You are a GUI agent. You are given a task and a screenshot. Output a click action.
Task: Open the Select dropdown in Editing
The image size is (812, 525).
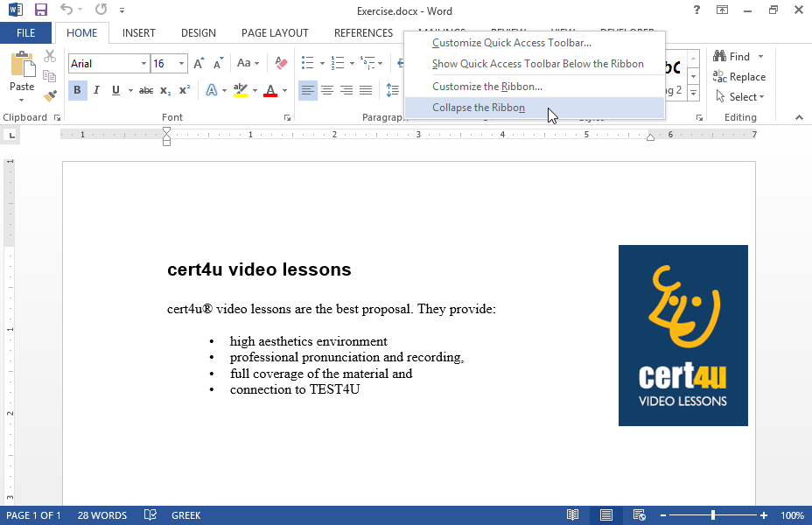coord(740,97)
